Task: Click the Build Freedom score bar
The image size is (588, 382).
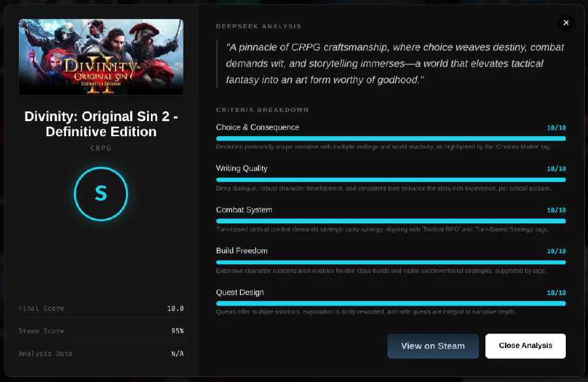Action: (x=391, y=262)
